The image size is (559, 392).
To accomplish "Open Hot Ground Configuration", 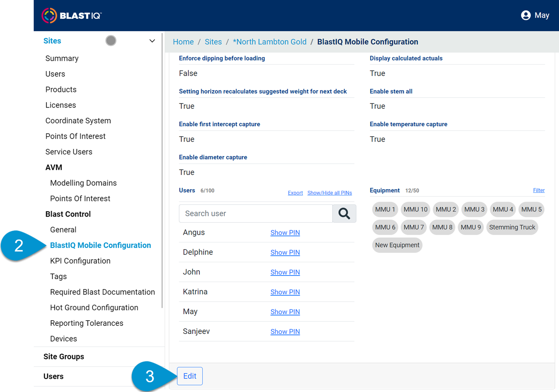I will (94, 308).
